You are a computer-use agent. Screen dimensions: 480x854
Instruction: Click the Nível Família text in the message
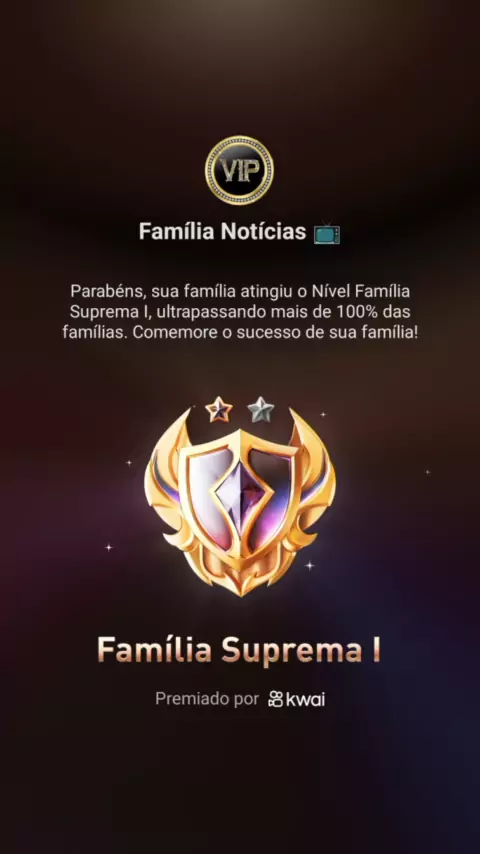pos(360,291)
